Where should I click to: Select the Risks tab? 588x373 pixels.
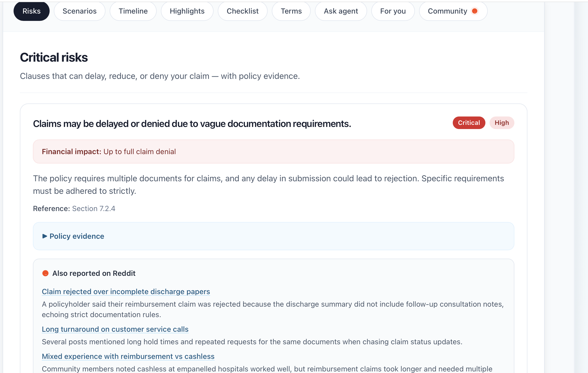(x=31, y=11)
